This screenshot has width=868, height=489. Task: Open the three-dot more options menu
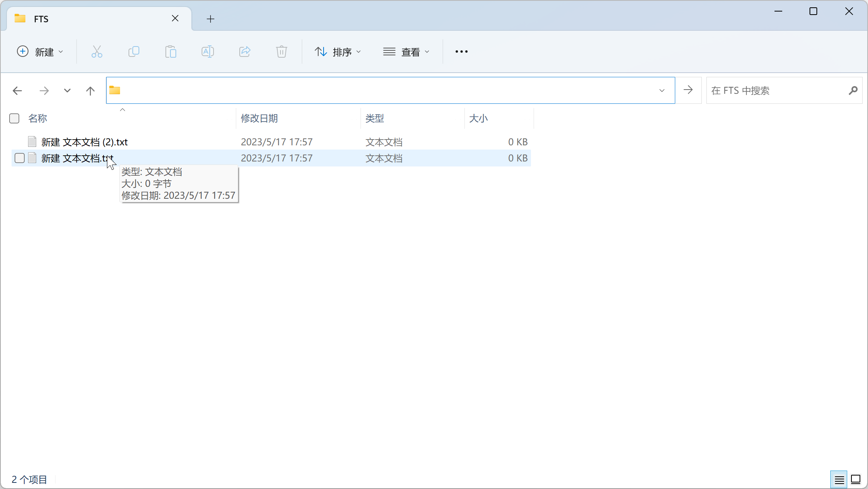(x=461, y=52)
